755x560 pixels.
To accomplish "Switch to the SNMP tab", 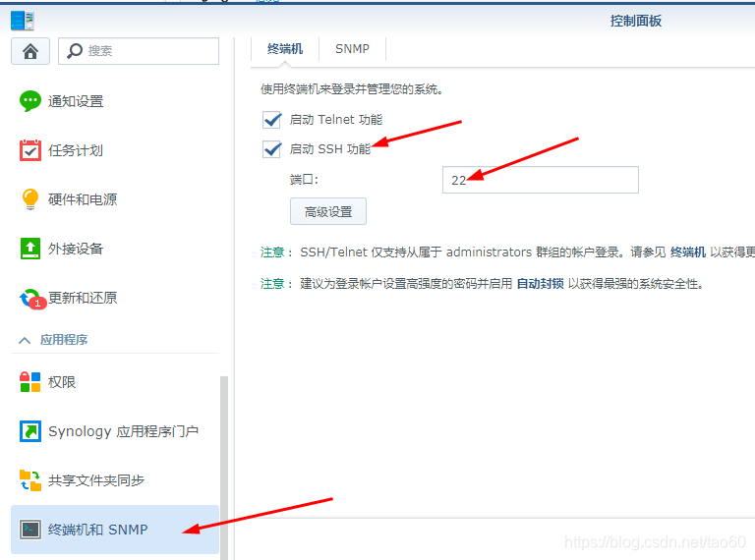I will pos(353,49).
